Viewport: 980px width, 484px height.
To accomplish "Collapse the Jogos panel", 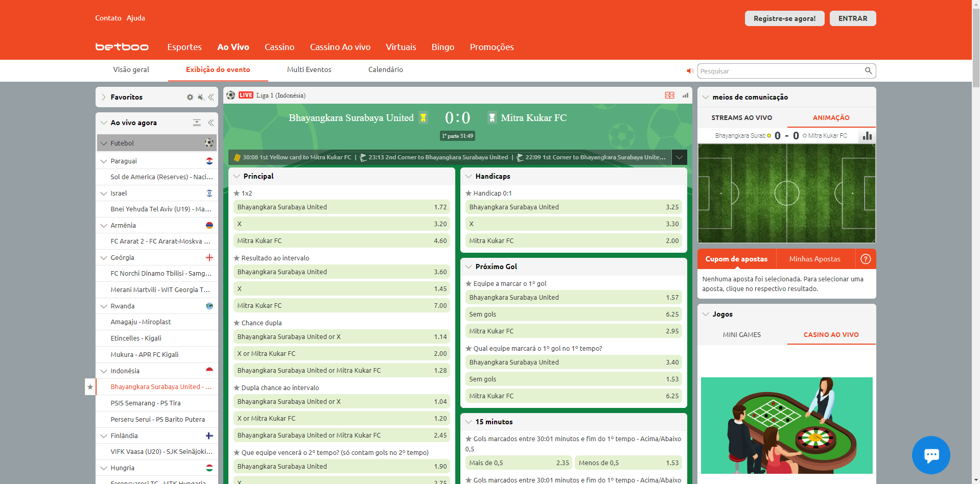I will click(706, 314).
